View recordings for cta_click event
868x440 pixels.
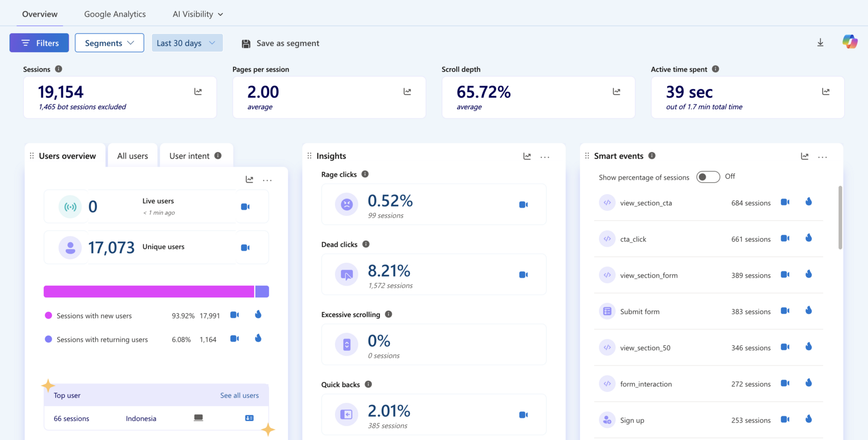click(x=785, y=239)
